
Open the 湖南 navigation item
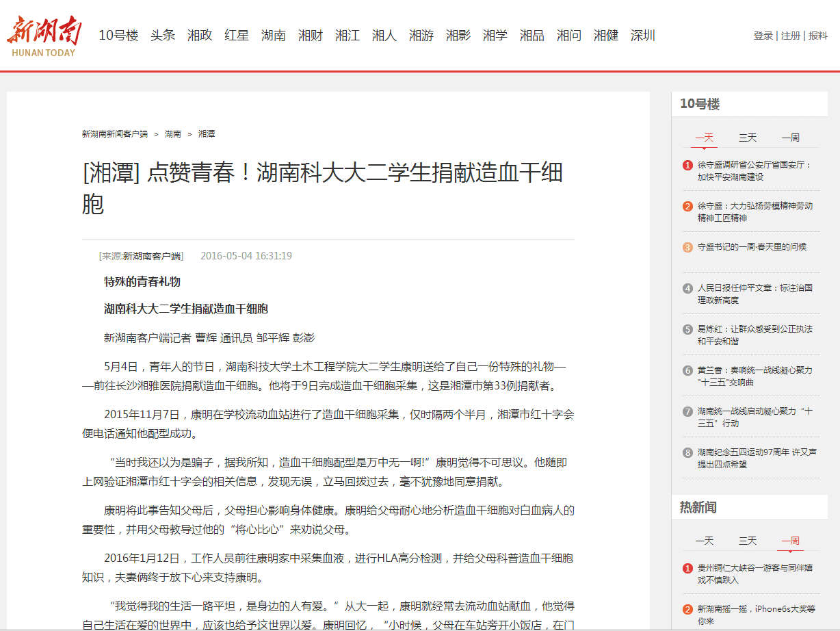click(x=274, y=36)
